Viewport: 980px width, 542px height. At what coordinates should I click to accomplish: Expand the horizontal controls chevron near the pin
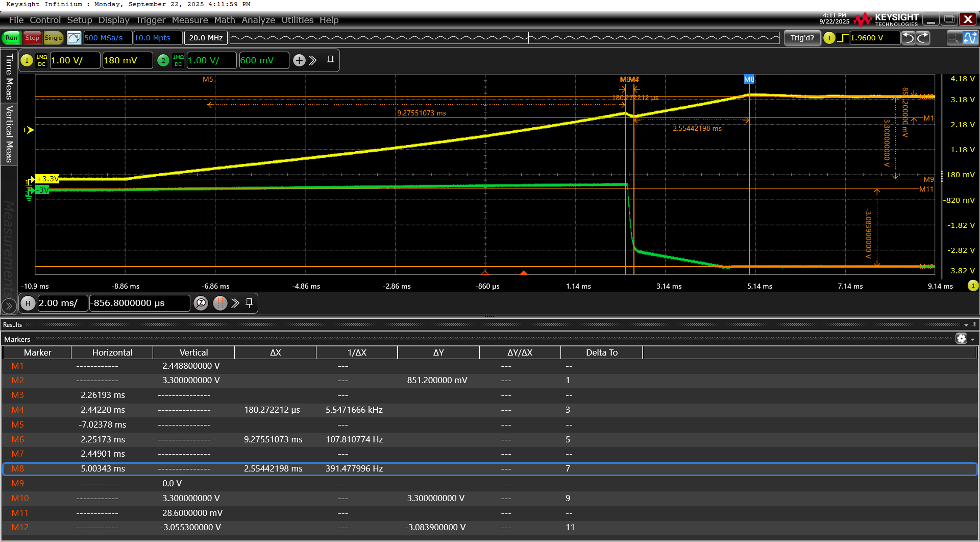click(x=235, y=303)
